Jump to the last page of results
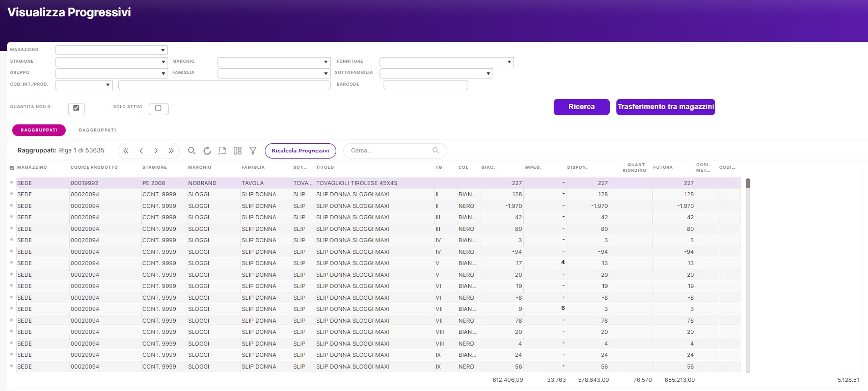This screenshot has height=391, width=868. (171, 151)
